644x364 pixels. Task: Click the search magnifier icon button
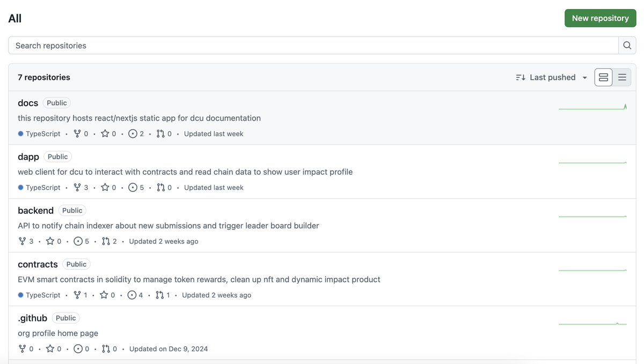(x=627, y=46)
